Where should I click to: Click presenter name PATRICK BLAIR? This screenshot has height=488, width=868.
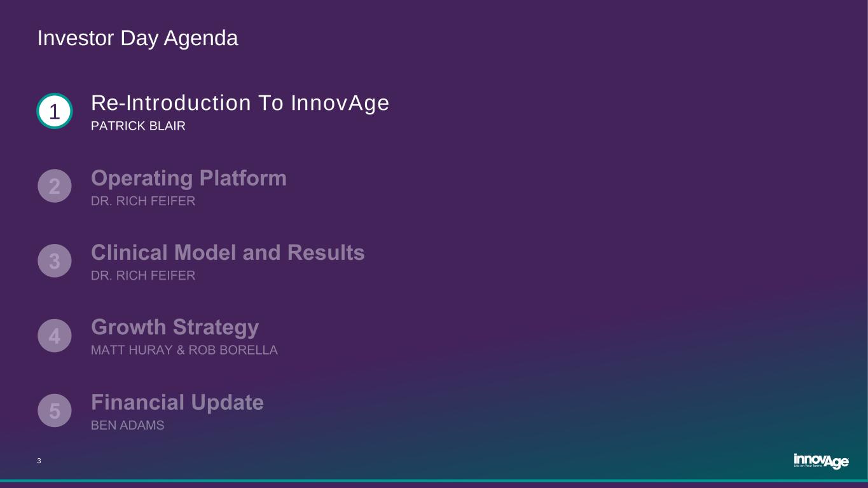(x=138, y=126)
